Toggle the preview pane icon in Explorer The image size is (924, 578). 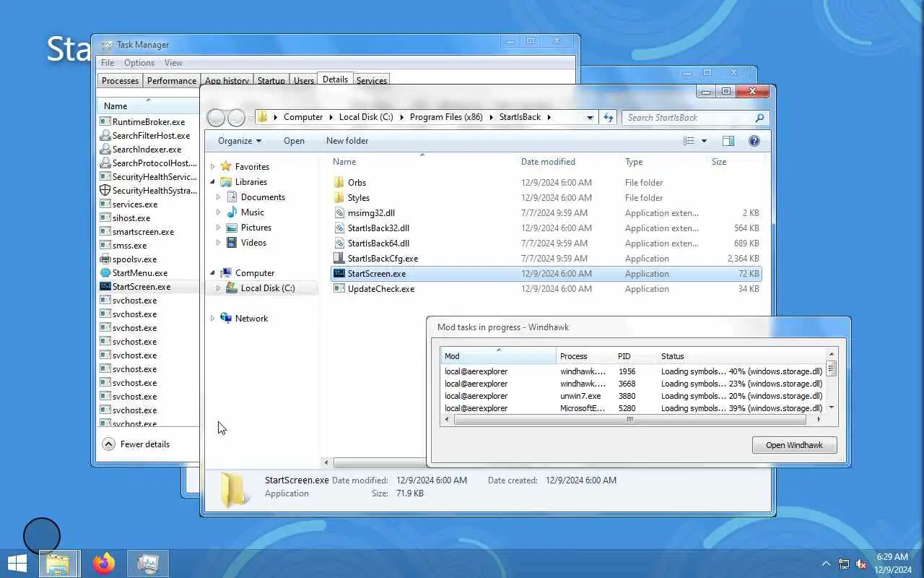(x=728, y=141)
